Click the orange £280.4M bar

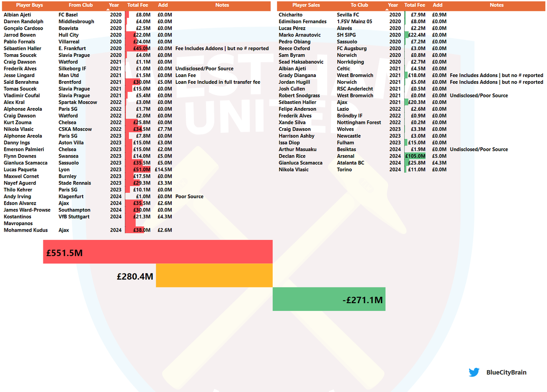[x=213, y=275]
